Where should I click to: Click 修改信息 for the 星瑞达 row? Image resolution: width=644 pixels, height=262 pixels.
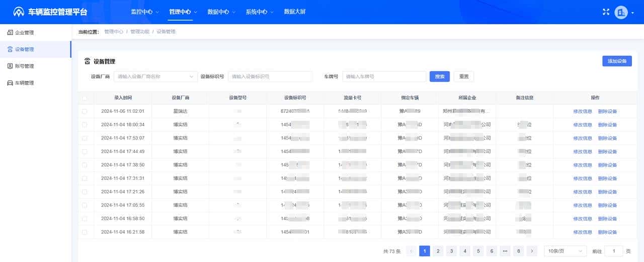click(583, 111)
